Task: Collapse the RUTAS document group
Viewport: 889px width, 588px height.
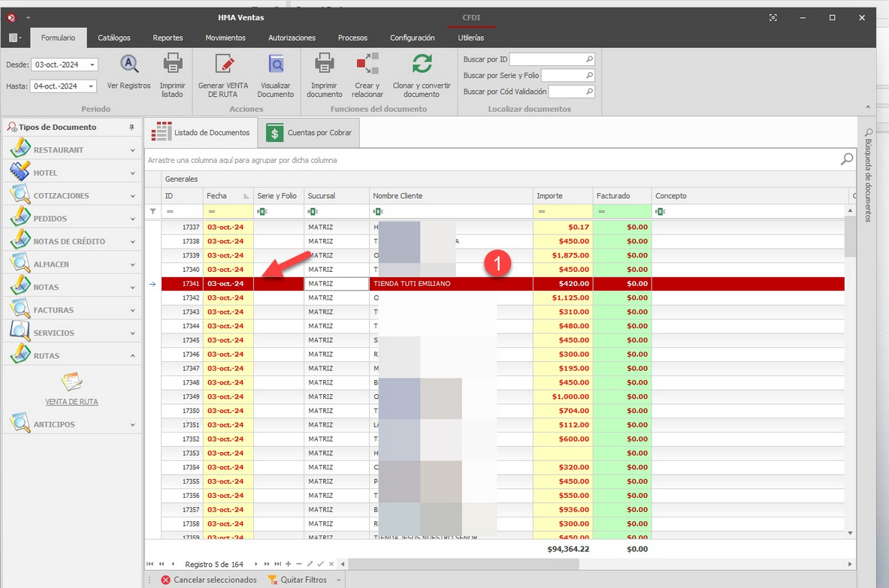Action: [x=72, y=356]
